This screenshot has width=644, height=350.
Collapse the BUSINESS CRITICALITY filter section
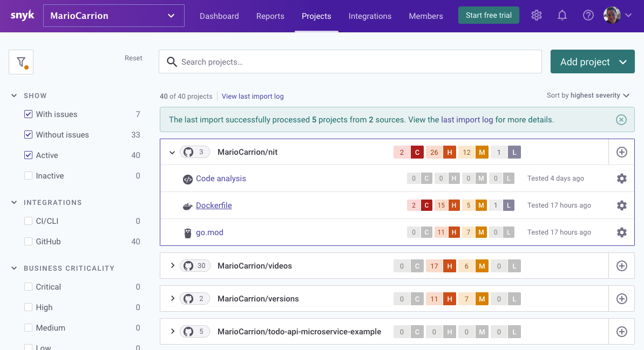(14, 268)
